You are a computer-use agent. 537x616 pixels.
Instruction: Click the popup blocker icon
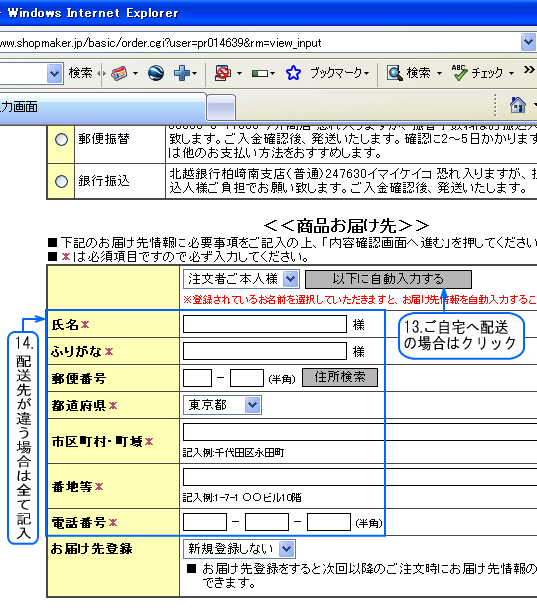pyautogui.click(x=222, y=73)
